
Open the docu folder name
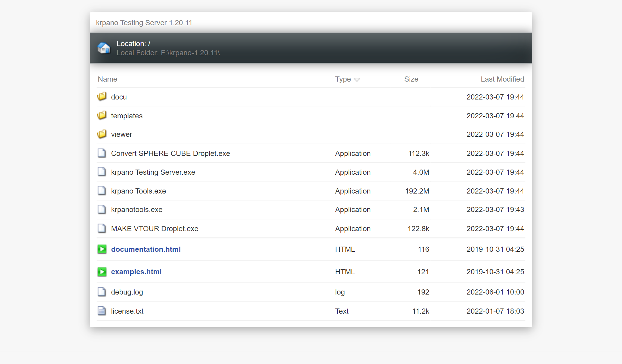[119, 97]
